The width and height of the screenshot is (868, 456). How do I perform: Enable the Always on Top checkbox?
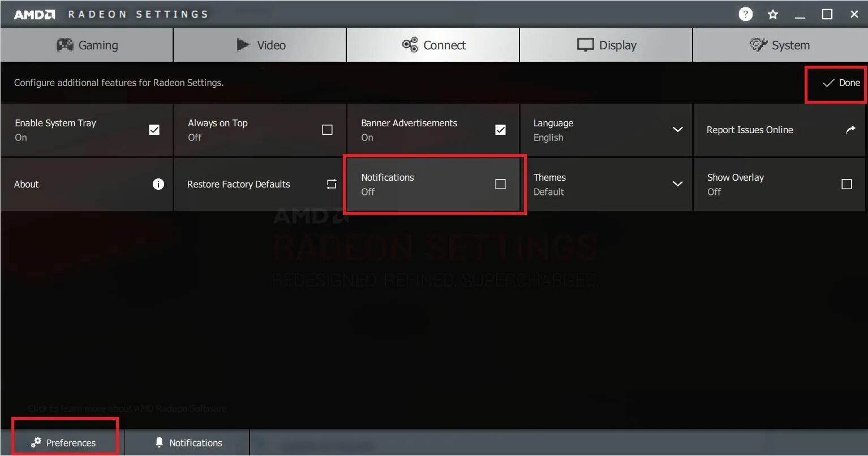point(327,130)
